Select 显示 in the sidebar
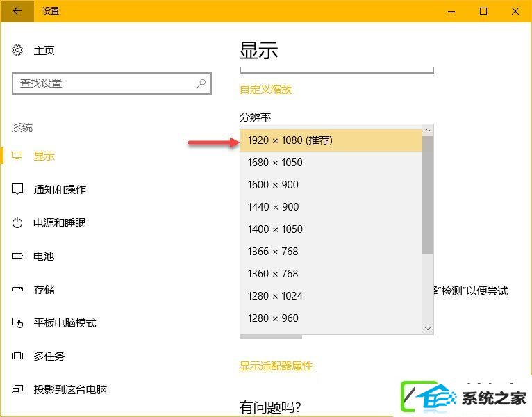 point(44,156)
